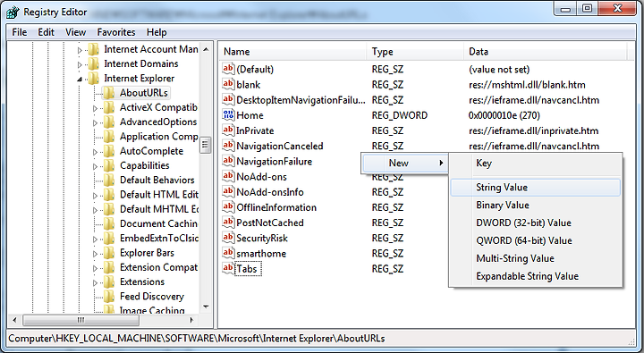Screen dimensions: 644x353
Task: Click the res://mshtml.dll/blank.htm data cell
Action: click(527, 85)
